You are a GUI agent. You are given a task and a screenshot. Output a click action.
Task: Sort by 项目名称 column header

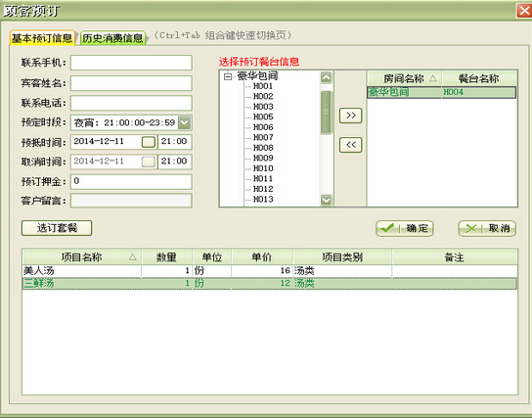82,257
